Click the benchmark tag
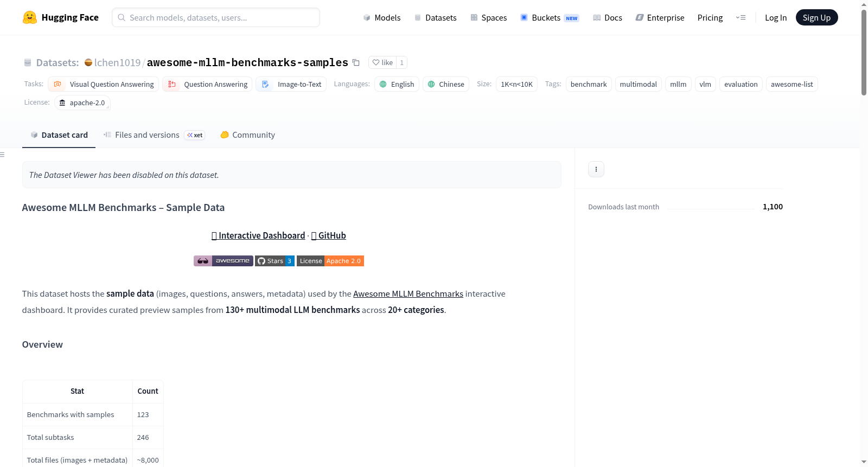868x467 pixels. click(x=589, y=84)
